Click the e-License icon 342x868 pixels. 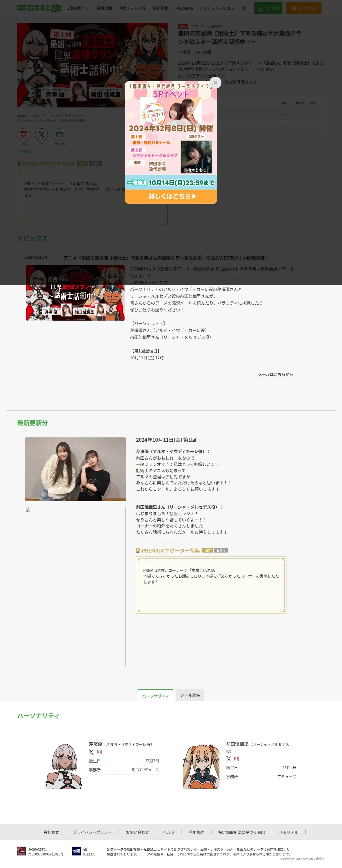tap(76, 851)
